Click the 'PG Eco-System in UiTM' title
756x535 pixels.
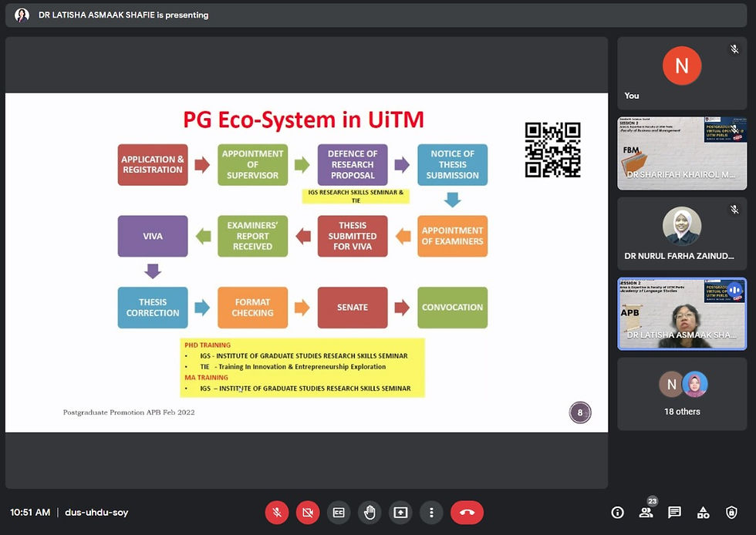[303, 119]
